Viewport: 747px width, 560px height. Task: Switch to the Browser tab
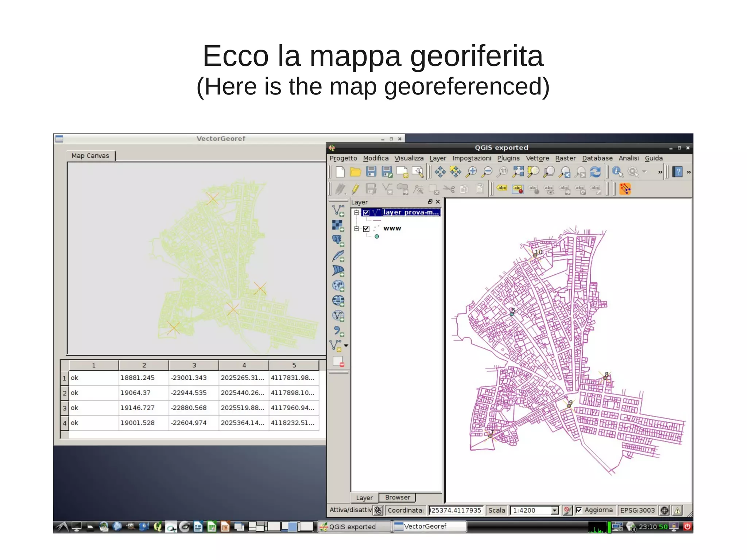point(398,497)
